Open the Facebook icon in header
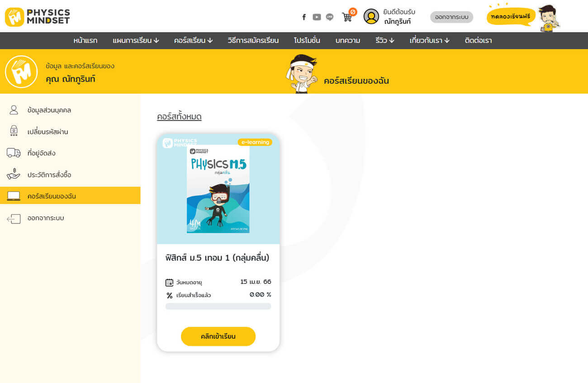588x383 pixels. pyautogui.click(x=304, y=17)
